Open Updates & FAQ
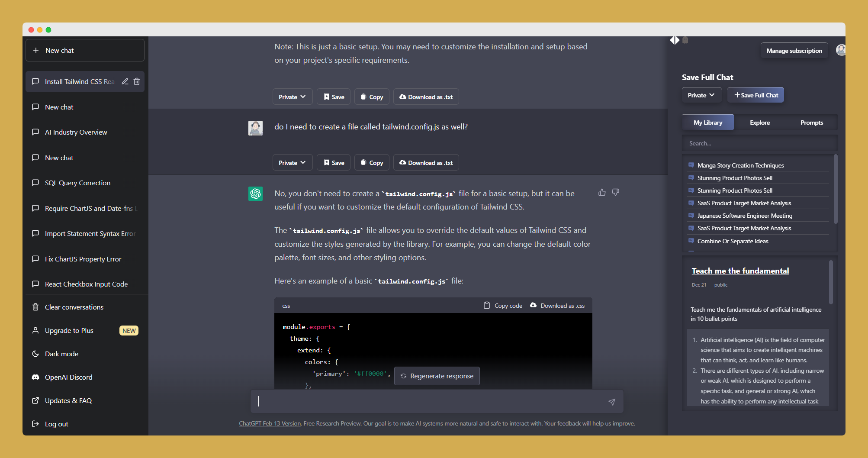The image size is (868, 458). point(85,400)
